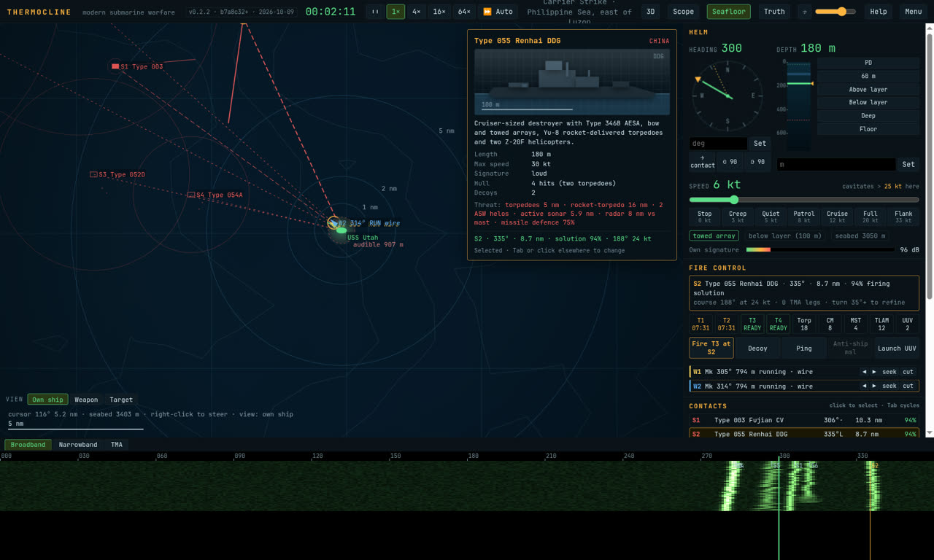This screenshot has height=560, width=934.
Task: Steer weapon W1 right arrow
Action: pos(874,372)
